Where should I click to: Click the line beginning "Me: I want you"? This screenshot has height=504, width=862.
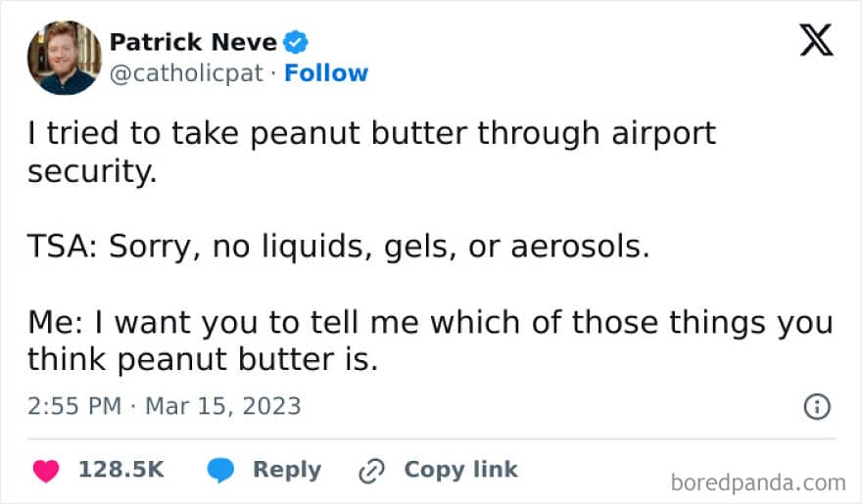(430, 322)
